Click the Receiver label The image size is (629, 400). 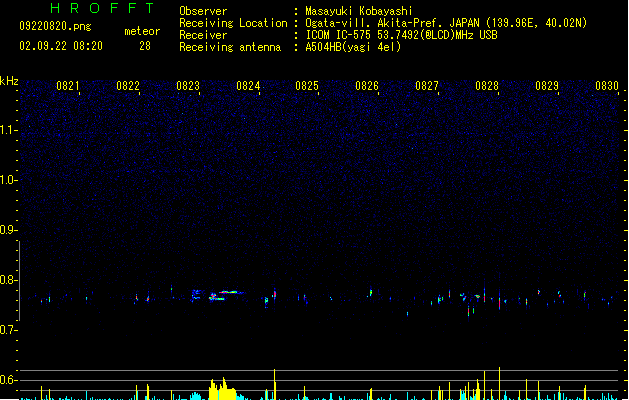point(203,35)
